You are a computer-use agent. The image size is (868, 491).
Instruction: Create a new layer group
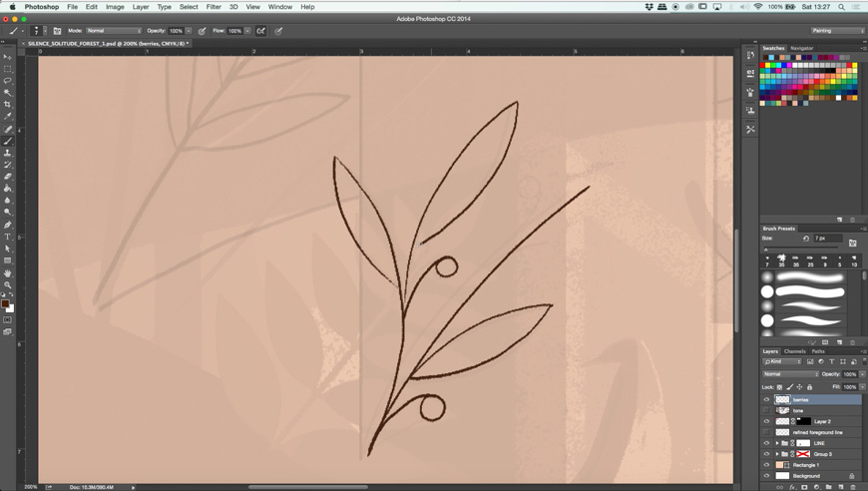pyautogui.click(x=829, y=487)
